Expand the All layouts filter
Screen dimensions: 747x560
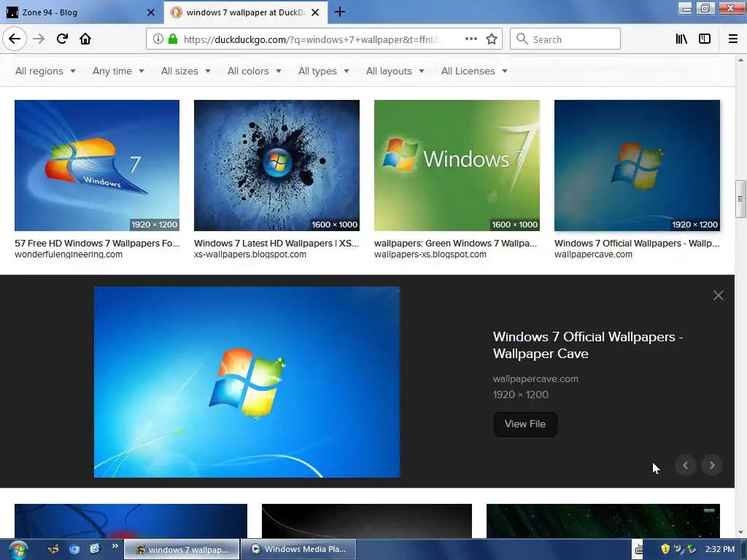395,71
